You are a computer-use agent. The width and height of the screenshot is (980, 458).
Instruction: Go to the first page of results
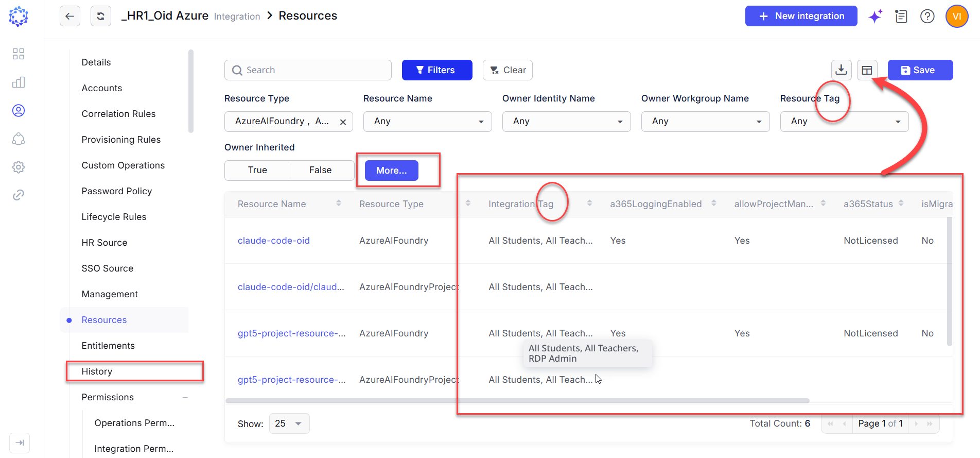pyautogui.click(x=830, y=423)
